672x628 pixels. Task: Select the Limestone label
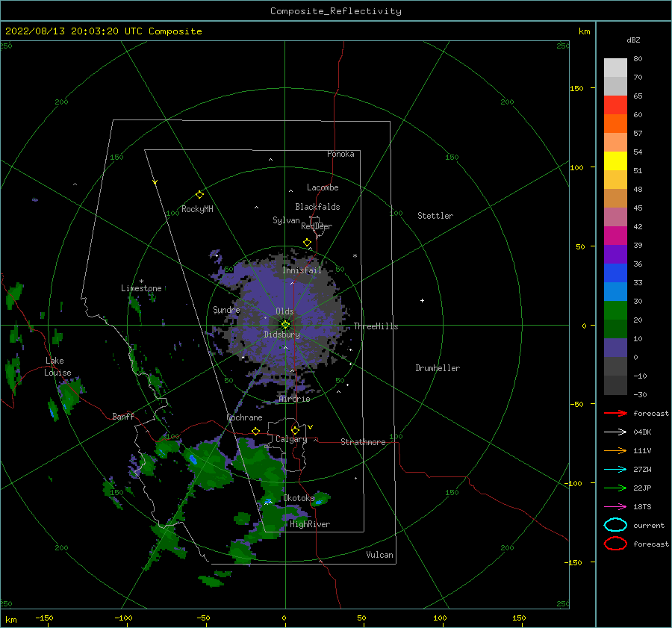coord(141,288)
